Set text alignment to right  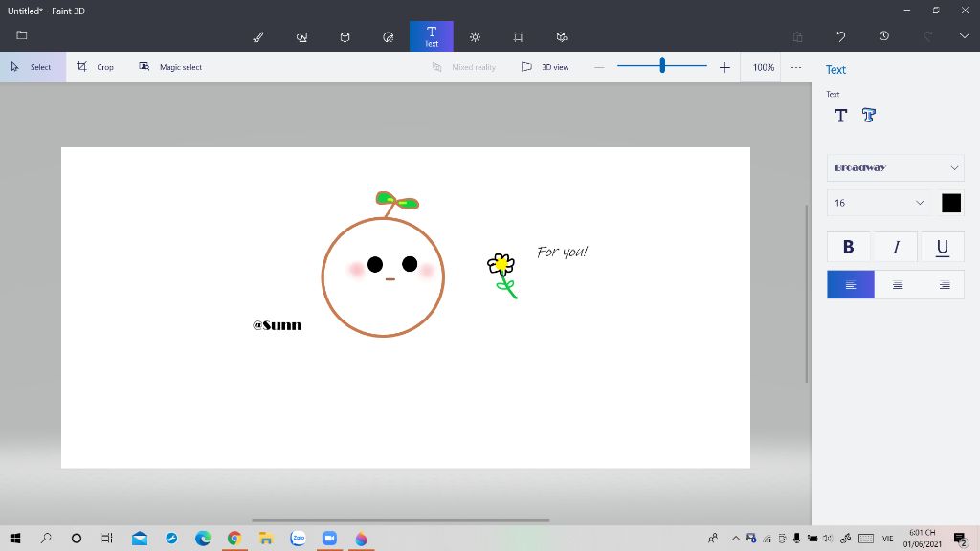[x=945, y=285]
